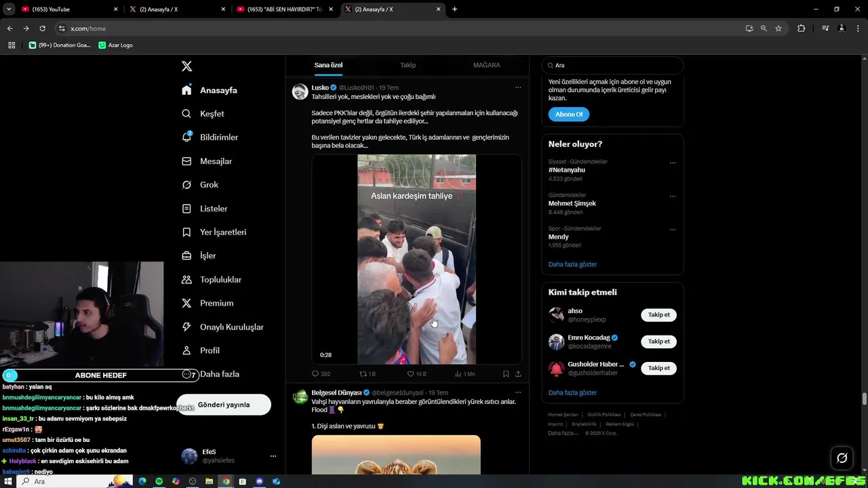The image size is (868, 488).
Task: Open options for Mendy trend
Action: coord(673,230)
